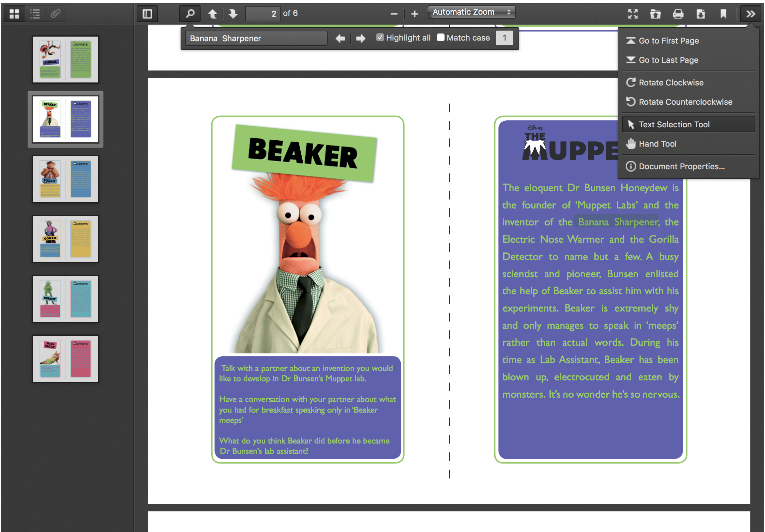Show thumbnails view in sidebar
The image size is (765, 532).
pyautogui.click(x=14, y=14)
